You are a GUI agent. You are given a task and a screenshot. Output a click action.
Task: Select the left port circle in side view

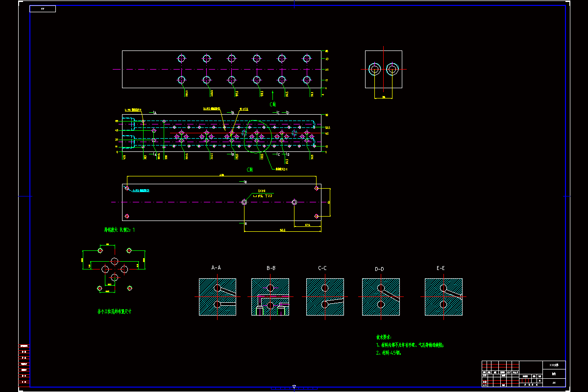[x=375, y=70]
